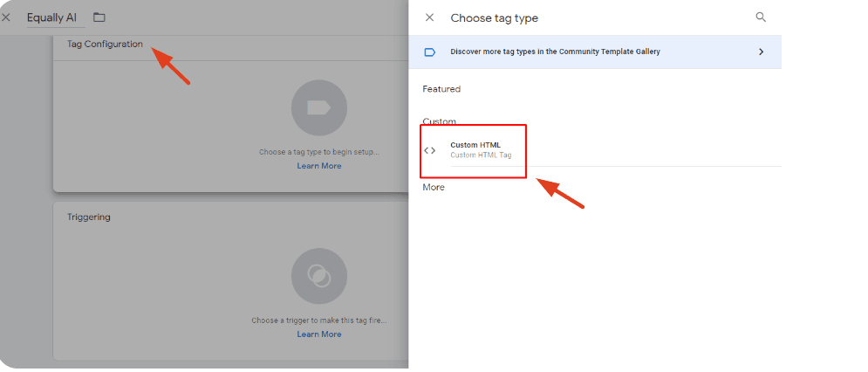This screenshot has width=868, height=372.
Task: Click the overlapping circles icon in Triggering
Action: point(318,276)
